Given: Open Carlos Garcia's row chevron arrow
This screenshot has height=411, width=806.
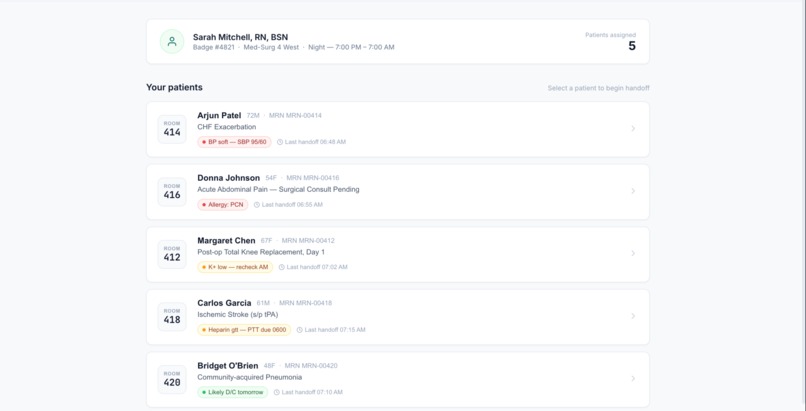Looking at the screenshot, I should coord(633,316).
